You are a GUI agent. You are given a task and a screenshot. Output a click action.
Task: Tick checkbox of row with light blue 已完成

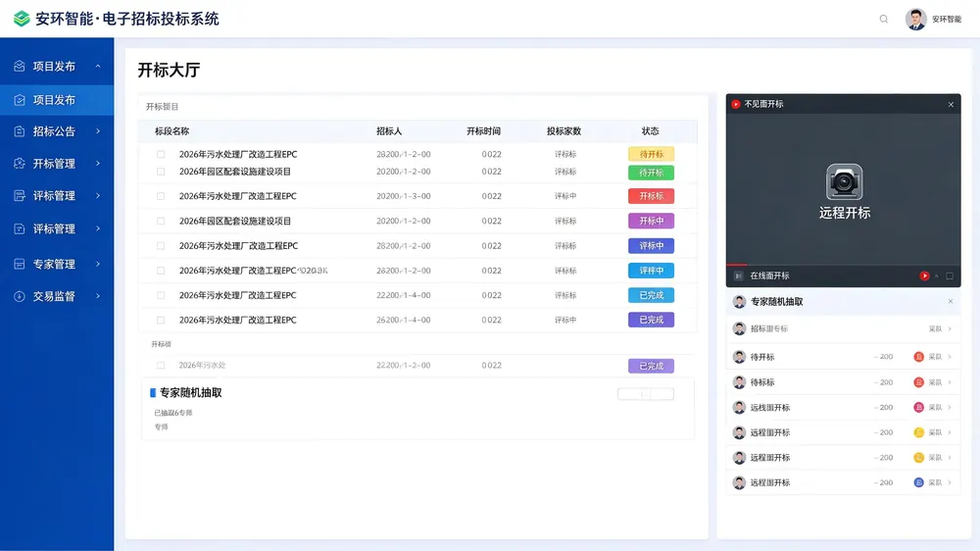(161, 295)
